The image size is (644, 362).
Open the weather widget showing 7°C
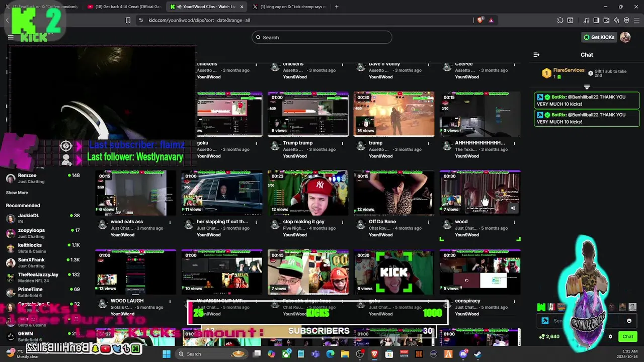23,354
